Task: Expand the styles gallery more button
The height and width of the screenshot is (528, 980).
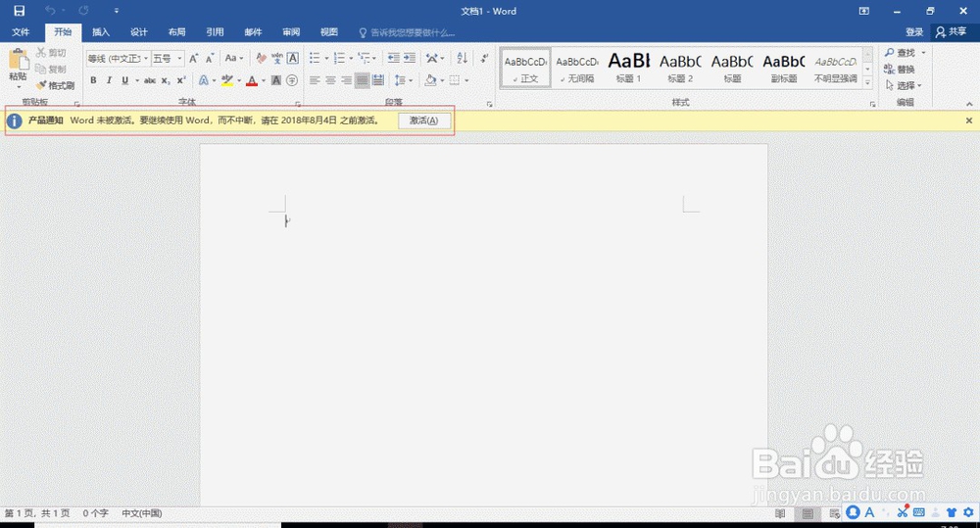Action: tap(867, 82)
